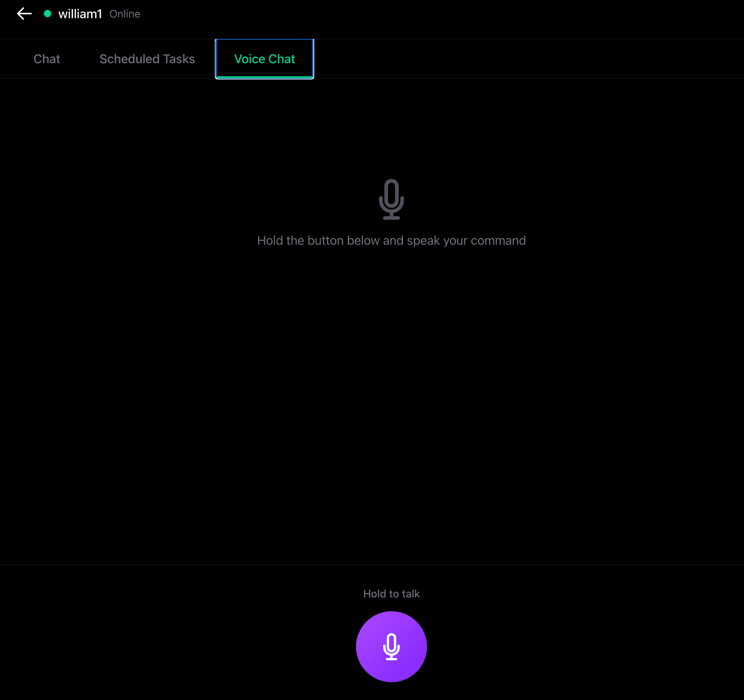The image size is (744, 700).
Task: Click the Hold to talk caption above the button
Action: coord(391,593)
